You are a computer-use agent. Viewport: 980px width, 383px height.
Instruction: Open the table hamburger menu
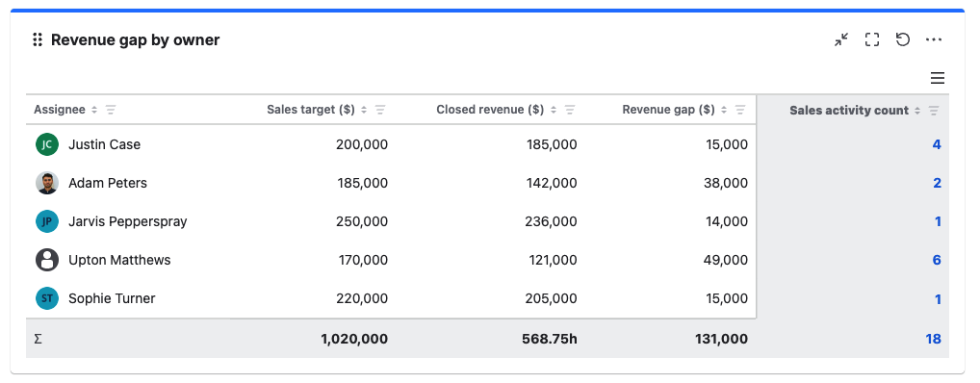(938, 78)
